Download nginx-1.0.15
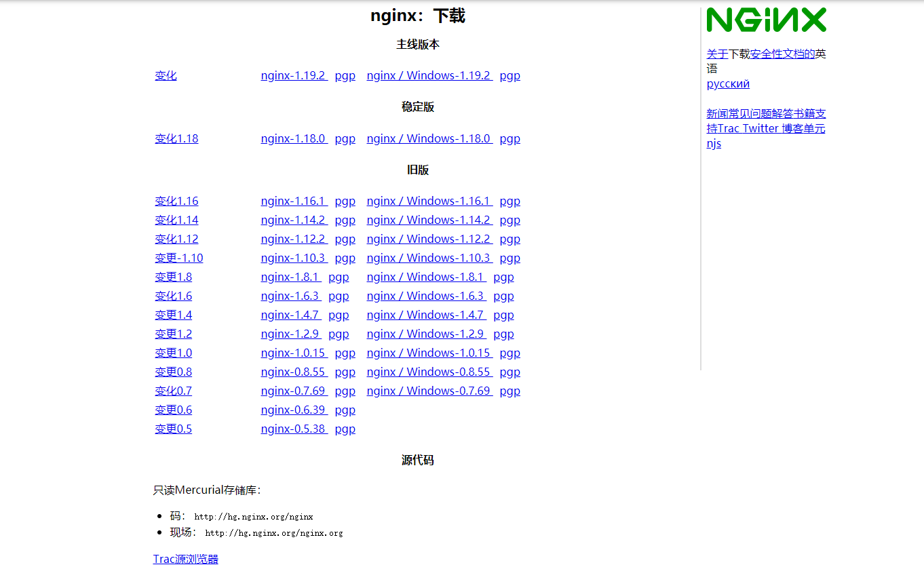The width and height of the screenshot is (924, 567). tap(294, 353)
